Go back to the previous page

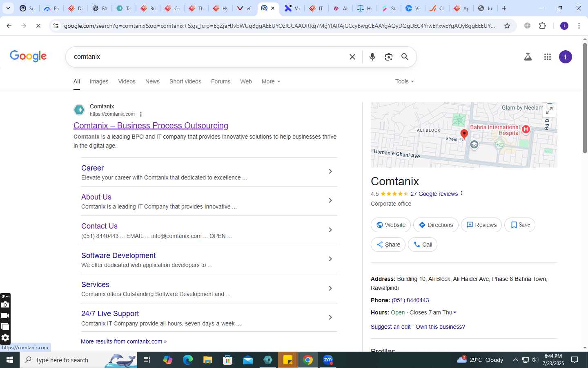(x=9, y=26)
